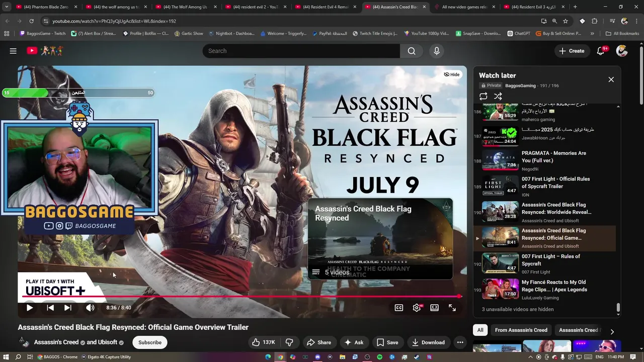Open the player settings gear
The image size is (644, 362).
point(417,308)
